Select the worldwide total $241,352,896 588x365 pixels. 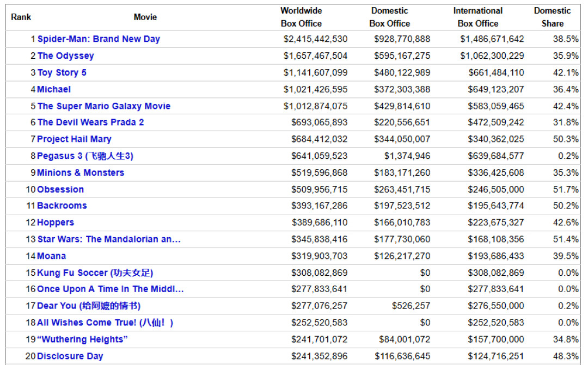pyautogui.click(x=320, y=356)
